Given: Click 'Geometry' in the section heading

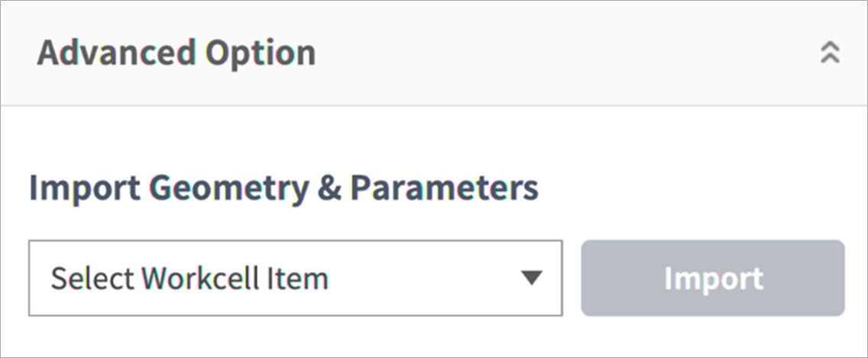Looking at the screenshot, I should [x=228, y=188].
